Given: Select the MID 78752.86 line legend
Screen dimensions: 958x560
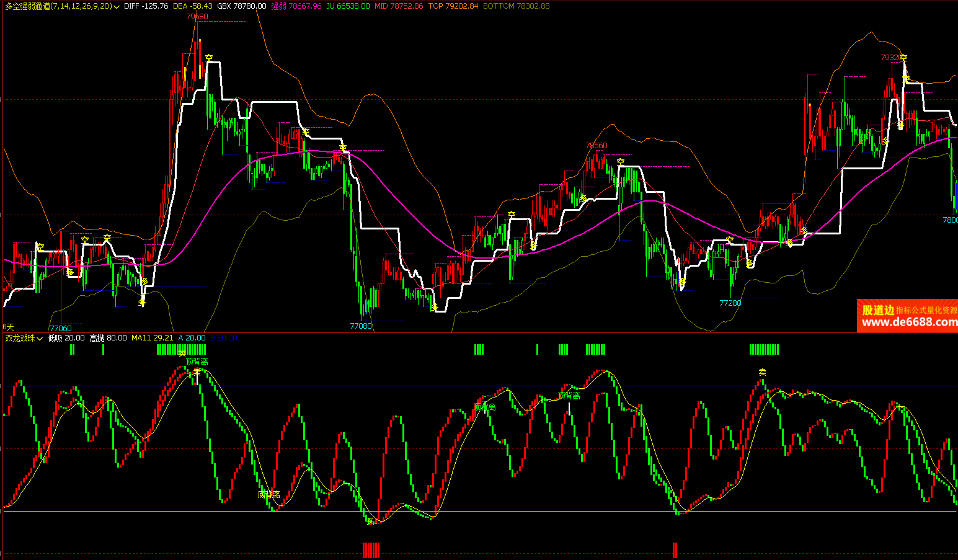Looking at the screenshot, I should tap(399, 6).
